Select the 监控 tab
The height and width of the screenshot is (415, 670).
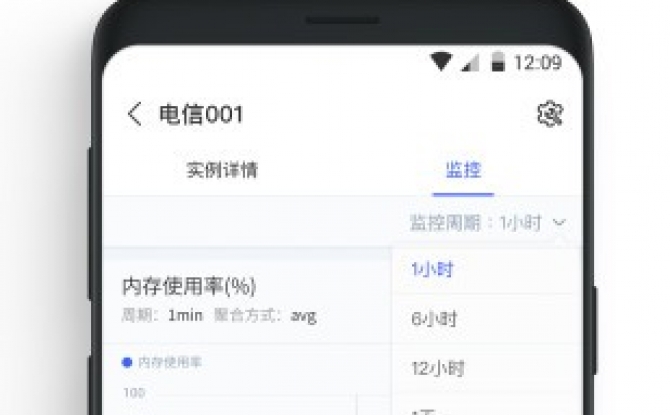(463, 170)
